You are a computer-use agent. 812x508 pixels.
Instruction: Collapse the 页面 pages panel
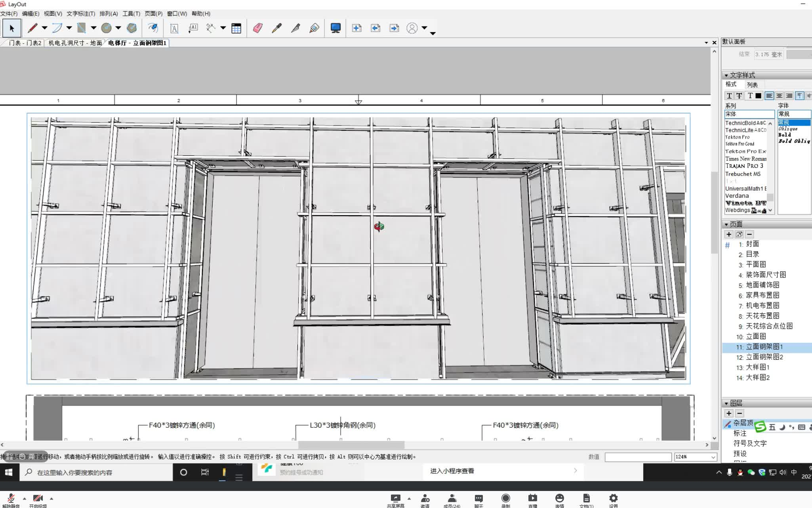coord(726,224)
